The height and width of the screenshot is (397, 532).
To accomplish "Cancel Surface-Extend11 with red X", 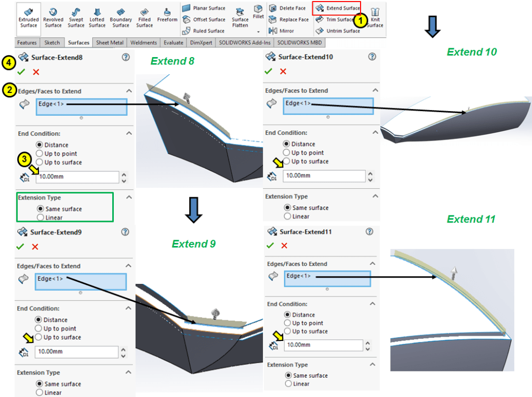I will [x=285, y=245].
